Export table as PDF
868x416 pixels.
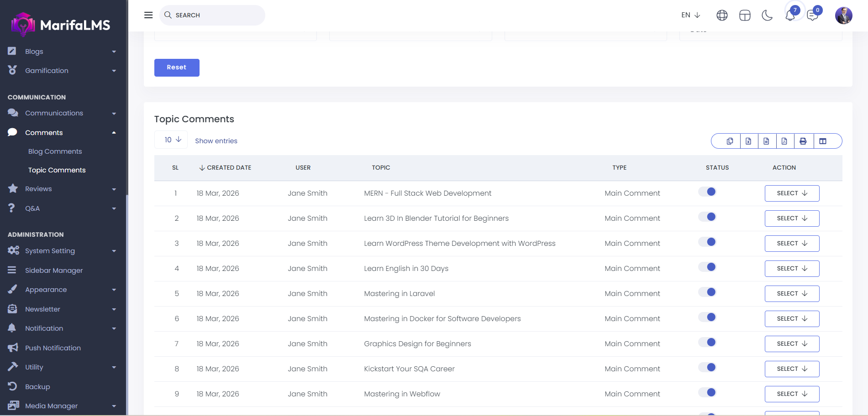[x=784, y=141]
